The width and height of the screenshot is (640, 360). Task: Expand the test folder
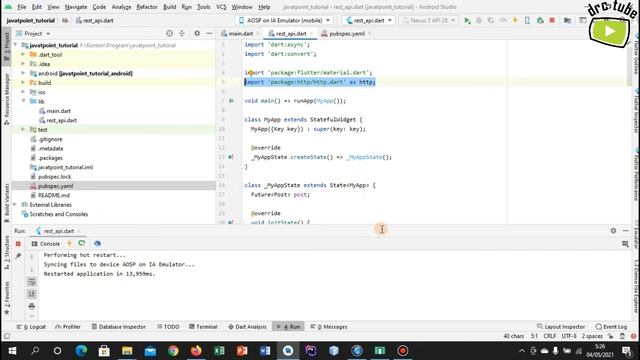23,129
